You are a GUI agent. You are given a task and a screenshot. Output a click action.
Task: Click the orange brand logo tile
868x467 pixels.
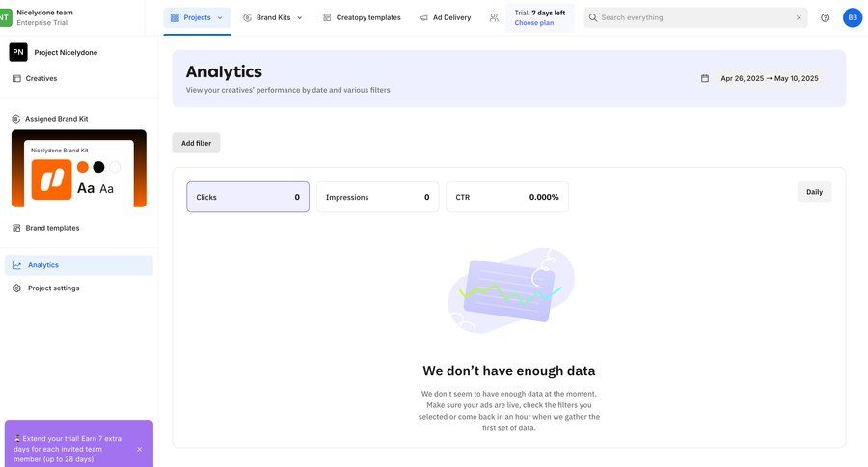point(51,179)
